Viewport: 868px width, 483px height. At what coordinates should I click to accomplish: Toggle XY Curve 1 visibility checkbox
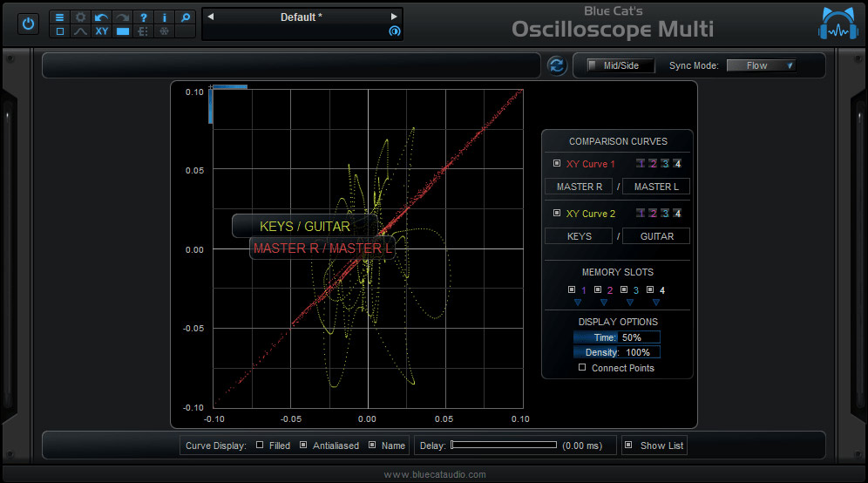557,163
